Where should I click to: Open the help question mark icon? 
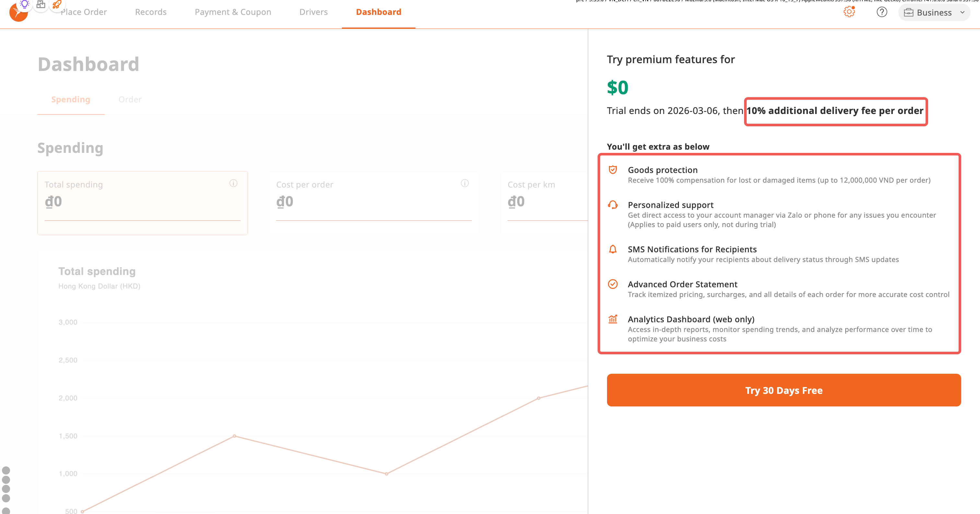(x=882, y=12)
